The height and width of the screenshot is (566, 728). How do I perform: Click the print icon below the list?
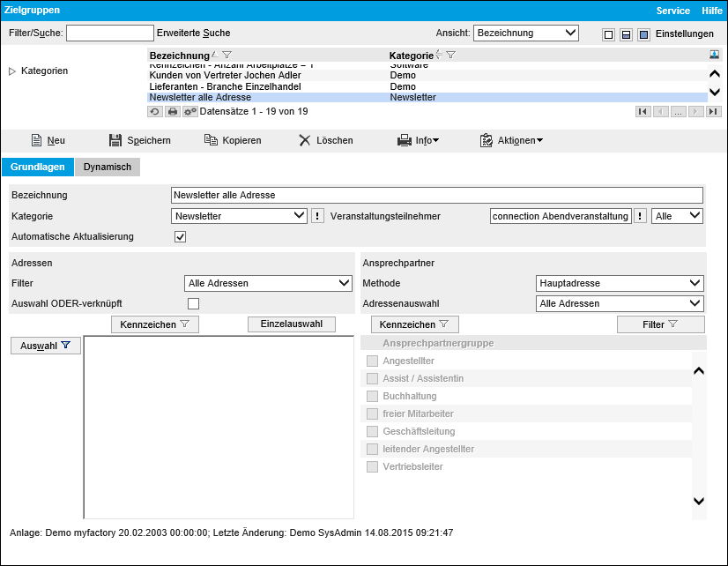(x=173, y=112)
